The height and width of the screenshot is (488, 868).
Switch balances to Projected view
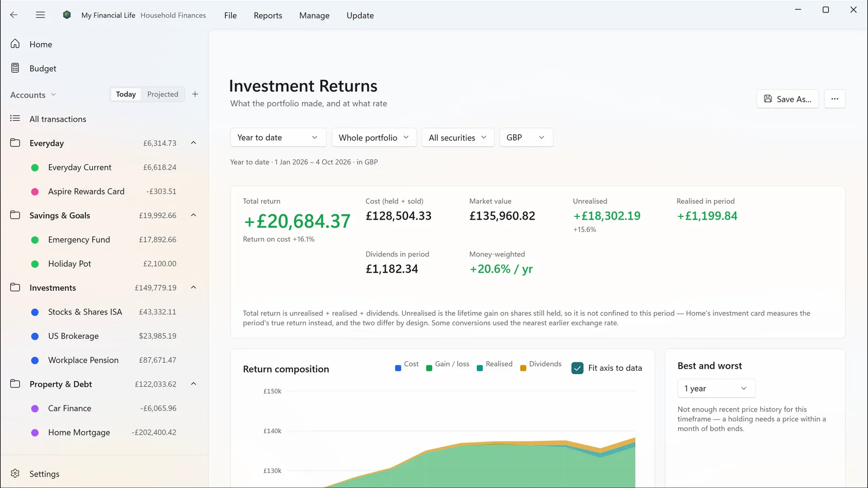(x=163, y=94)
